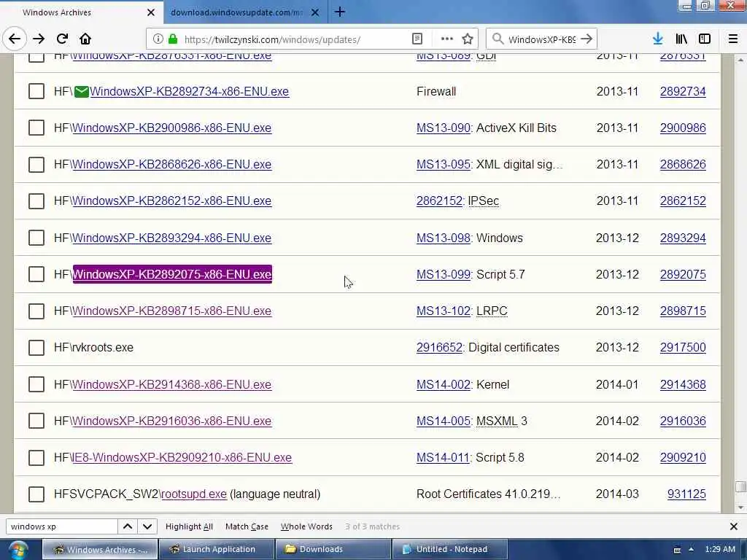Image resolution: width=747 pixels, height=560 pixels.
Task: Check the box for KB2914368 row
Action: [x=36, y=384]
